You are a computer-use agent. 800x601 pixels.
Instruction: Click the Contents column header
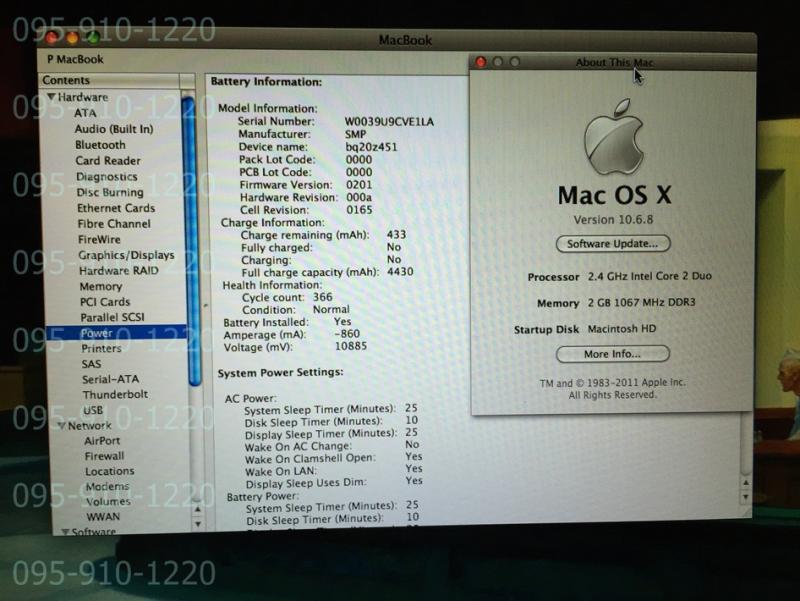pyautogui.click(x=109, y=80)
